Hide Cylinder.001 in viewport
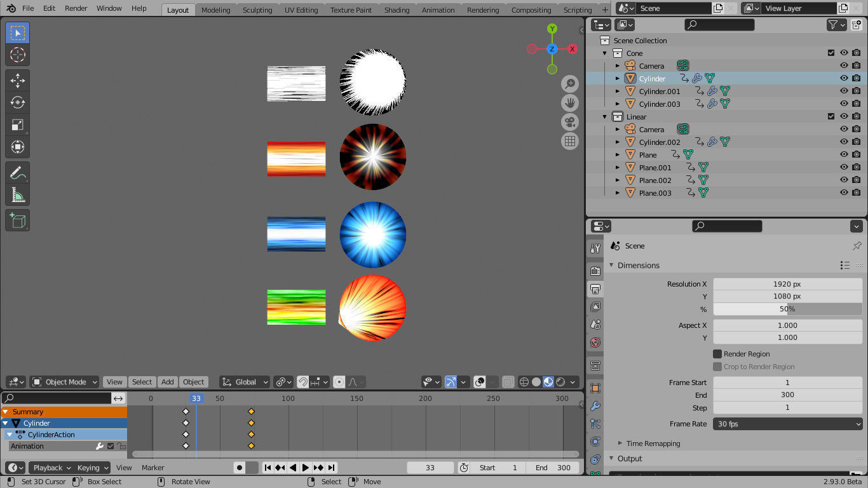This screenshot has width=868, height=488. click(x=844, y=91)
